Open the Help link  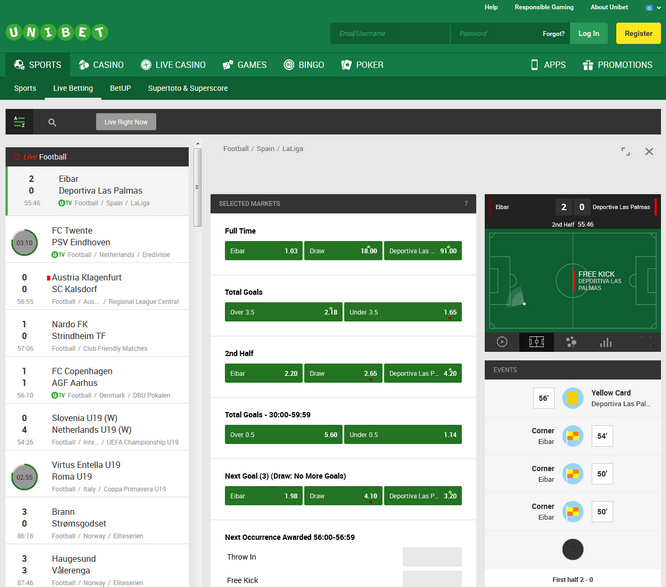[x=491, y=7]
